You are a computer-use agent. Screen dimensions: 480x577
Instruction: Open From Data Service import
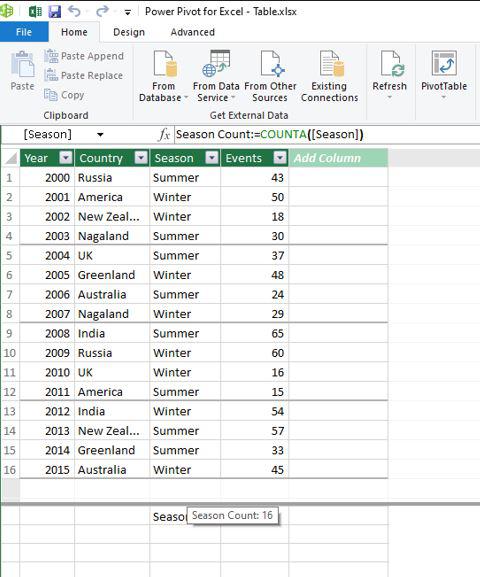click(216, 76)
